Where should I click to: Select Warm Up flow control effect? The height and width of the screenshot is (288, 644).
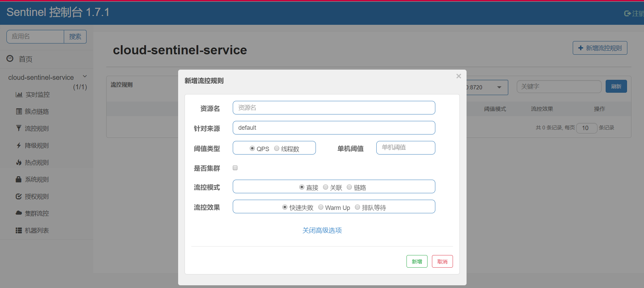[x=321, y=207]
